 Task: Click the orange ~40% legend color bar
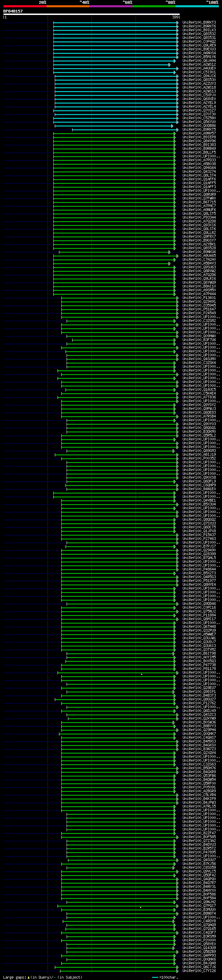coord(68,6)
